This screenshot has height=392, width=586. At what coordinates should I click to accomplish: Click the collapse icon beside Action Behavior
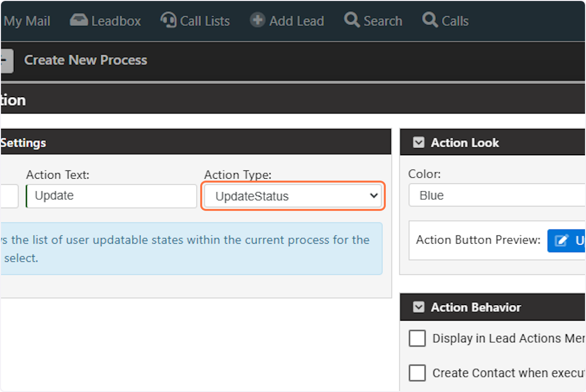coord(419,307)
